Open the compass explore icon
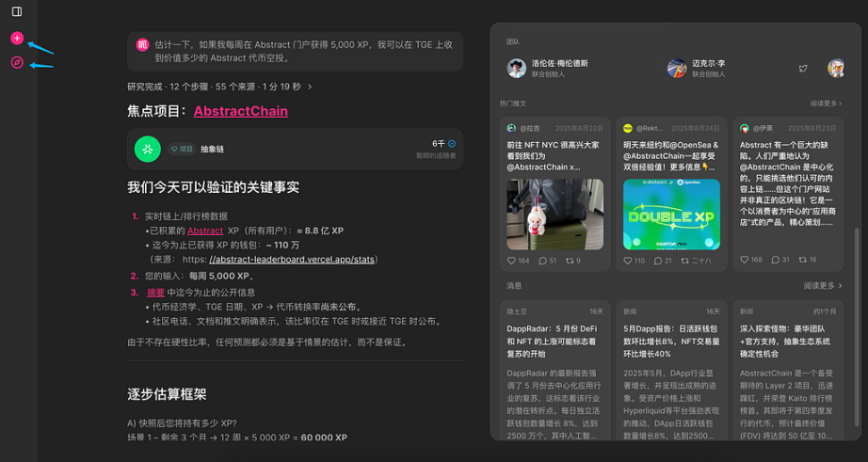Viewport: 868px width, 462px height. click(17, 62)
